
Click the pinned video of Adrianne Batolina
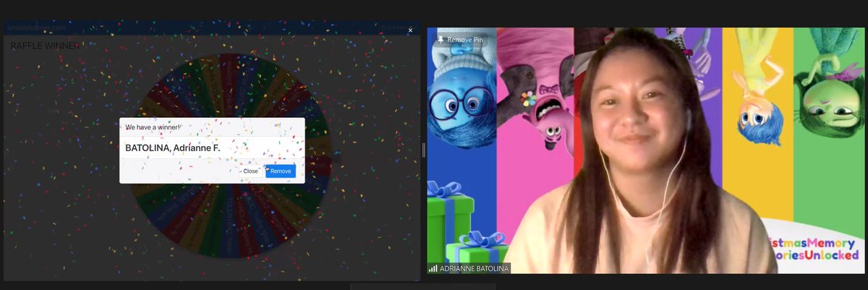click(645, 150)
